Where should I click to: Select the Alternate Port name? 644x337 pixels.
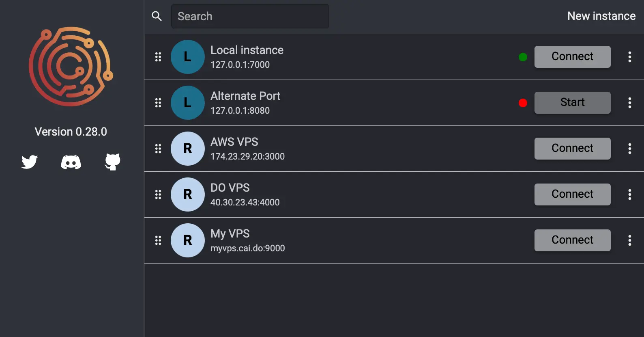245,96
